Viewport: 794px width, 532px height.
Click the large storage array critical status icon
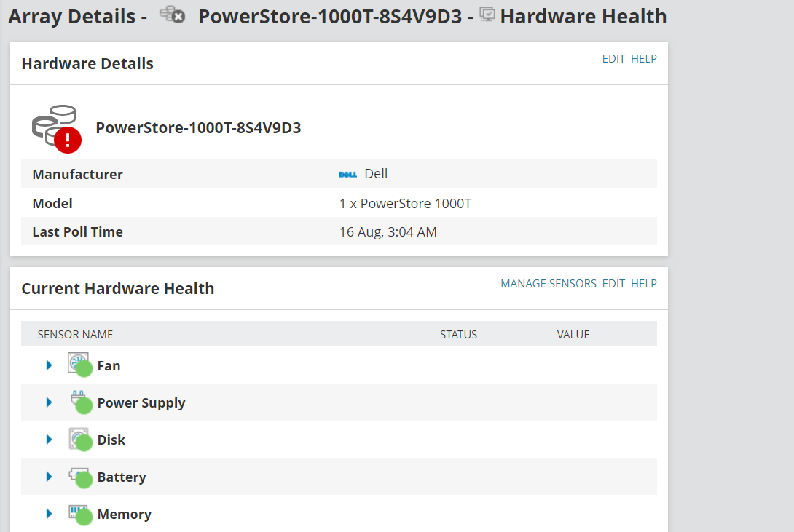(57, 128)
